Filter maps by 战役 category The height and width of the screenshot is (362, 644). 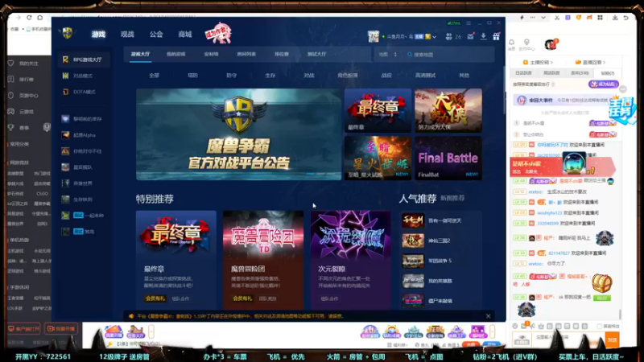(386, 76)
